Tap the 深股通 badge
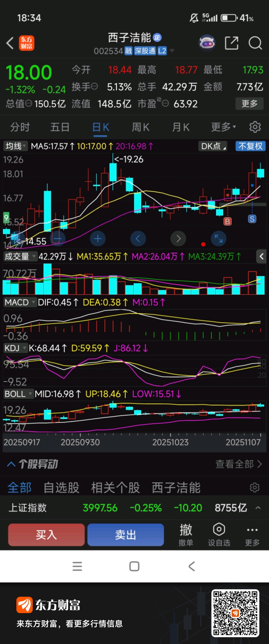 [x=145, y=51]
